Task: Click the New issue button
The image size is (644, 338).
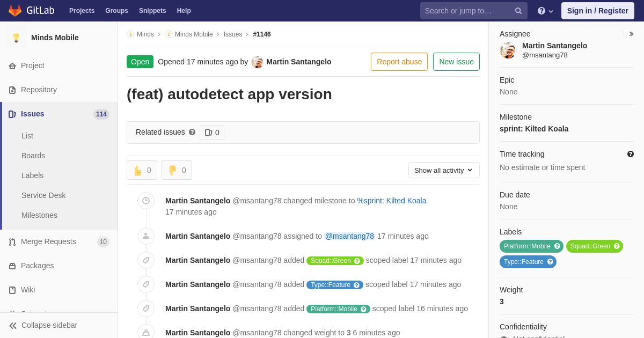Action: [x=456, y=62]
